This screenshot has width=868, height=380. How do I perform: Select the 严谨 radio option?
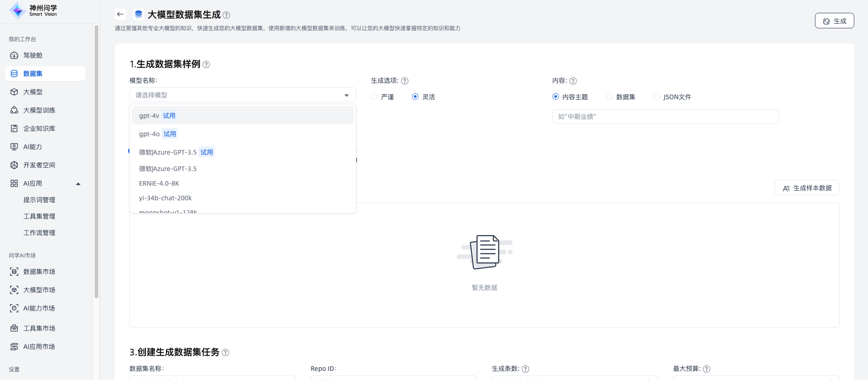[x=374, y=96]
